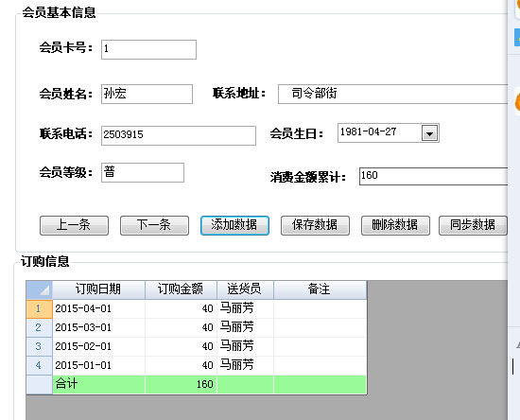Click the 送货员 column header
520x420 pixels.
click(x=245, y=290)
